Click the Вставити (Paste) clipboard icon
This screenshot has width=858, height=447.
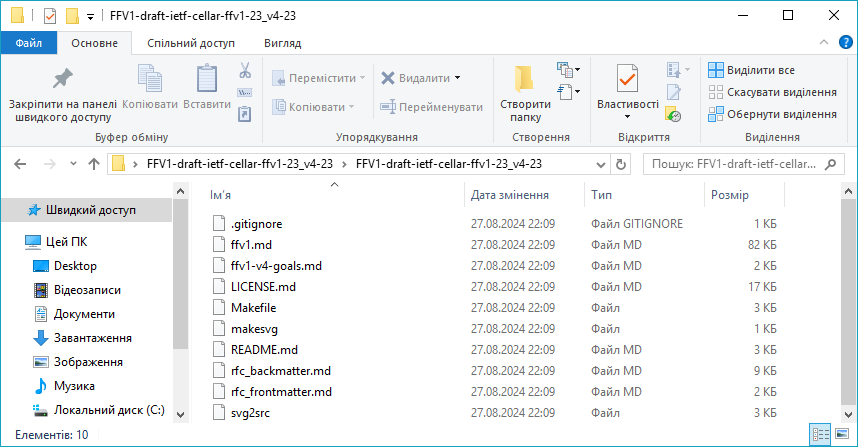[207, 80]
